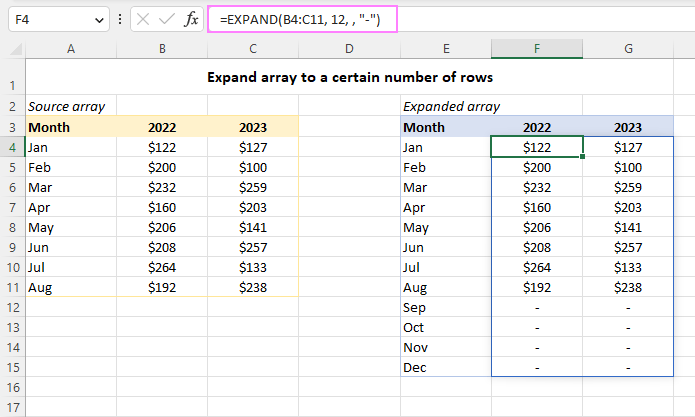Screen dimensions: 695x417
Task: Click cell B4 with $122
Action: click(162, 147)
